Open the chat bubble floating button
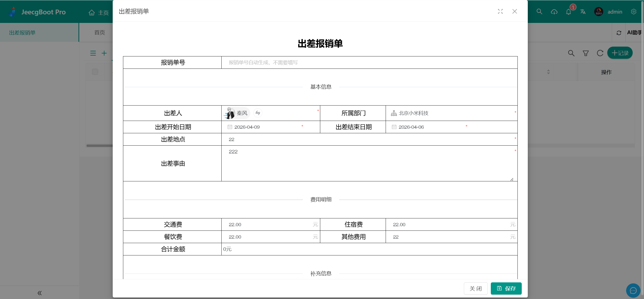Image resolution: width=644 pixels, height=299 pixels. click(633, 290)
